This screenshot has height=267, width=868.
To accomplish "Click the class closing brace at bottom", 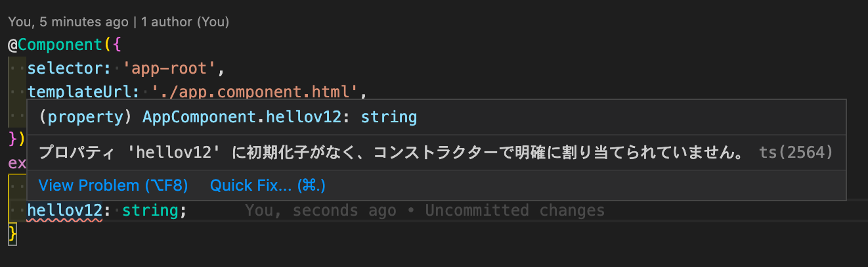I will point(11,233).
